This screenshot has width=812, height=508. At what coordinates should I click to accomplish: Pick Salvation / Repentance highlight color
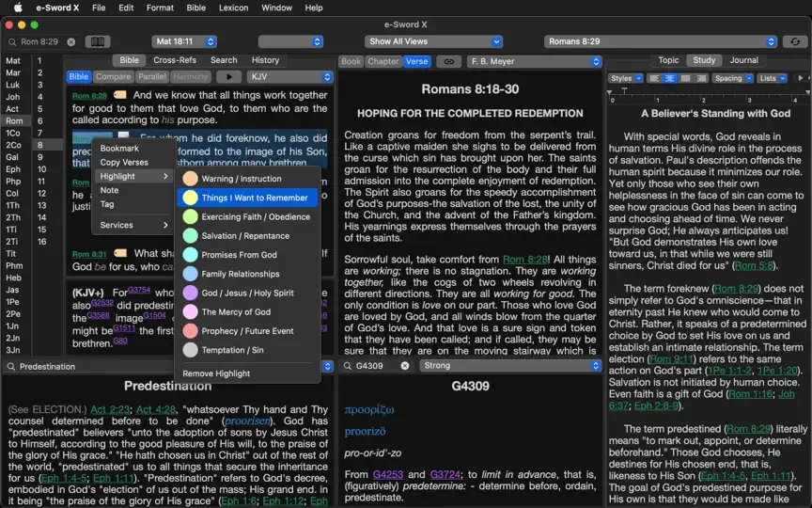(x=247, y=236)
